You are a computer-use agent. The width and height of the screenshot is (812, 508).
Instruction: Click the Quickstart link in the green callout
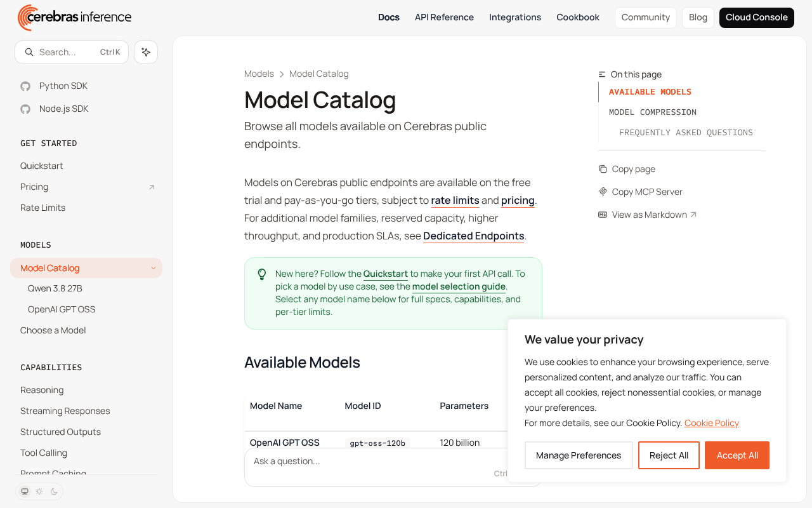coord(386,274)
